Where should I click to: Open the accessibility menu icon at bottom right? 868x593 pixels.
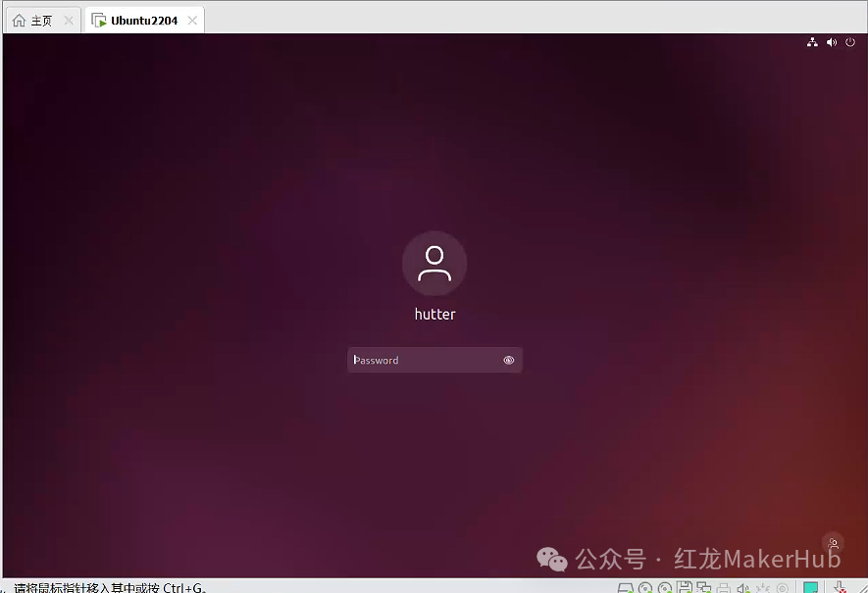click(833, 544)
